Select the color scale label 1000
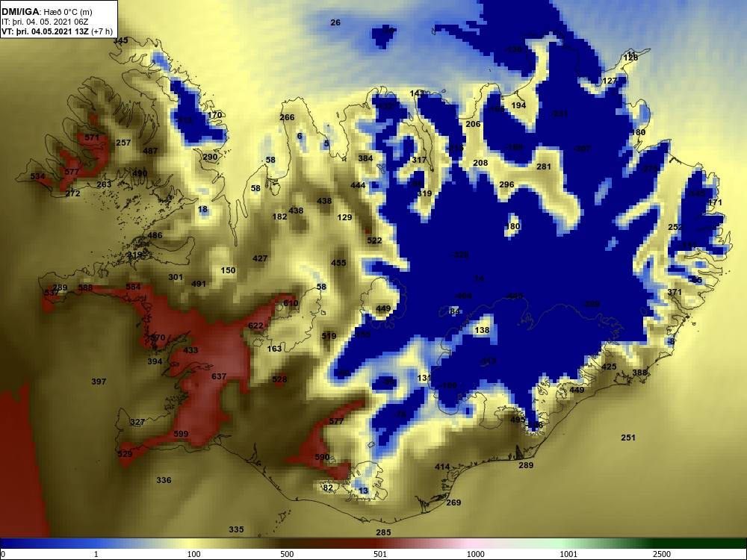This screenshot has width=747, height=560. click(x=475, y=554)
